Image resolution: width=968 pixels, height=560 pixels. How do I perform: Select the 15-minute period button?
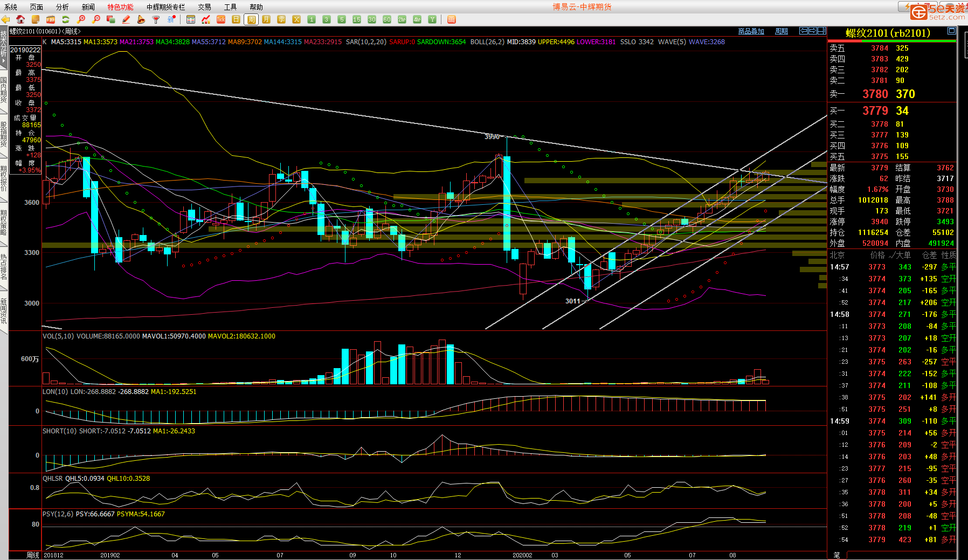(357, 19)
